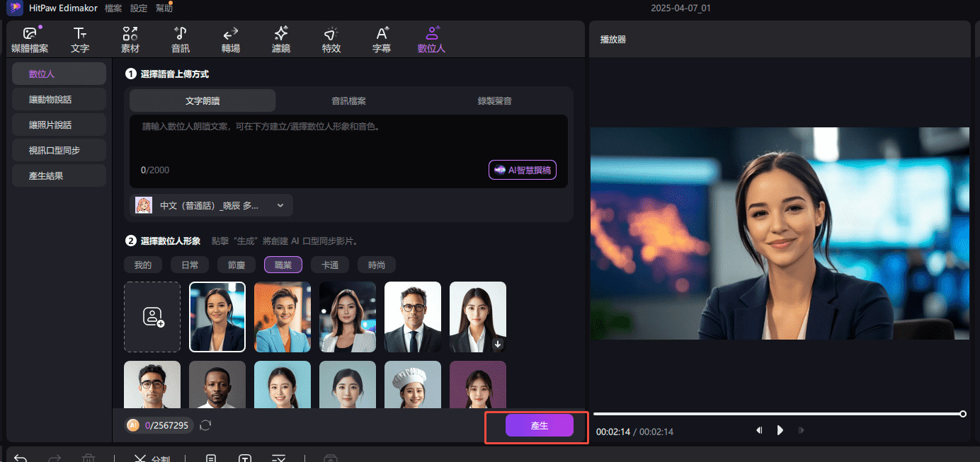Select the 音訊 audio tool

click(x=180, y=39)
